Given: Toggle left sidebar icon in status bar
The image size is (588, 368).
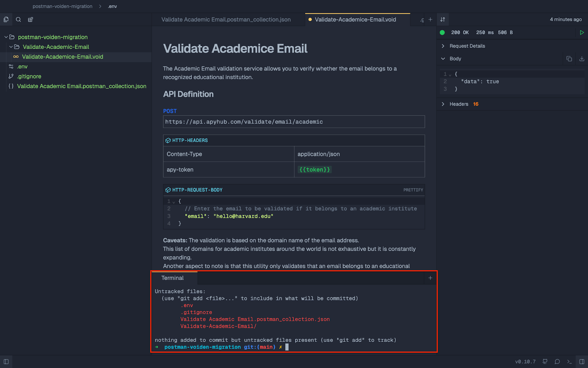Looking at the screenshot, I should pyautogui.click(x=6, y=361).
